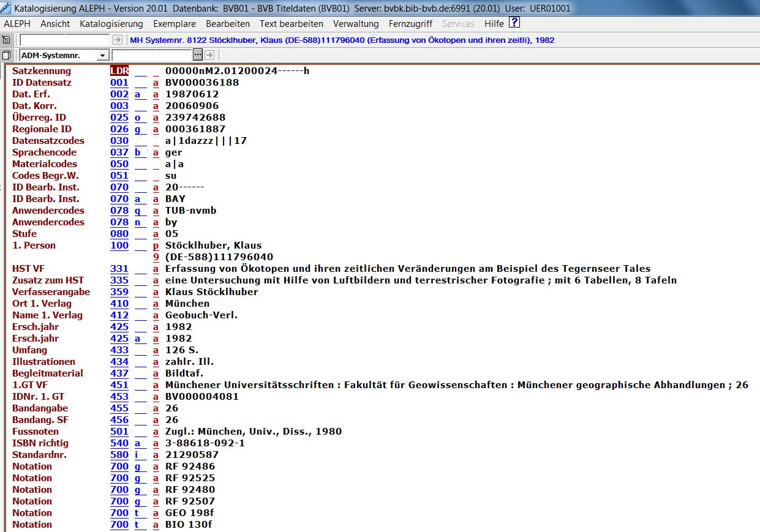The width and height of the screenshot is (760, 532).
Task: Open the ADM-Systemnr. dropdown
Action: (x=102, y=56)
